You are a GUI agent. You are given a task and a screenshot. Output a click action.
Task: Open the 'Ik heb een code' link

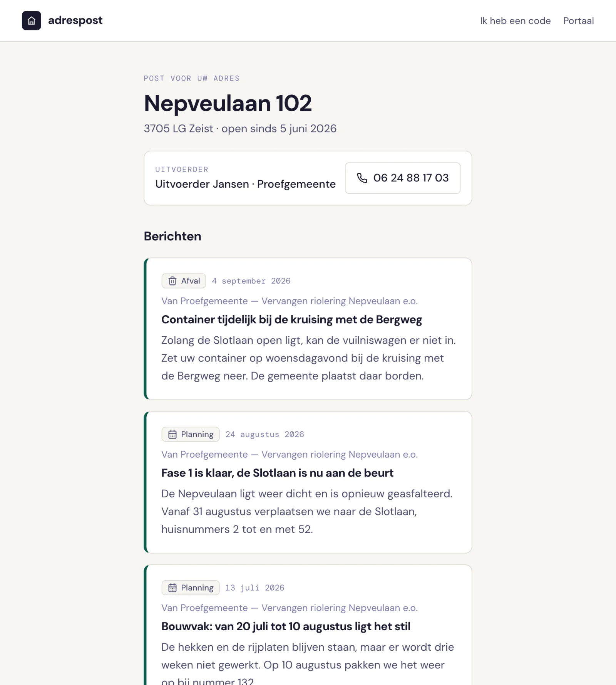click(515, 21)
